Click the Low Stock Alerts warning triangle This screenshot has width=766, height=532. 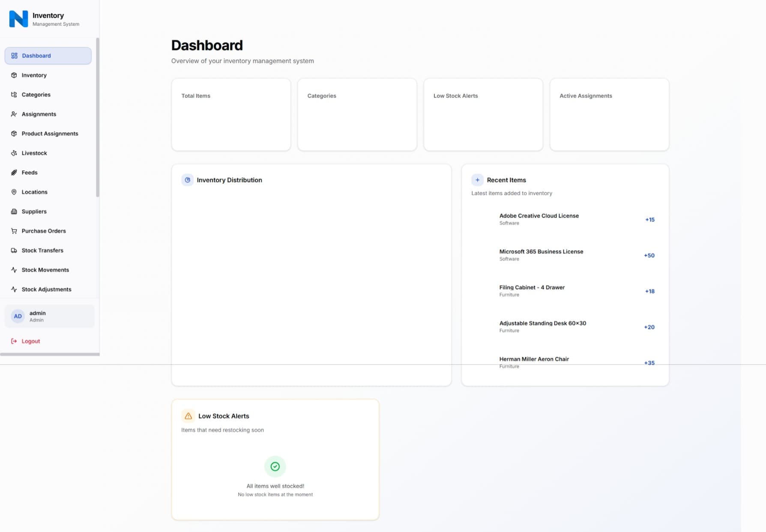click(x=188, y=415)
